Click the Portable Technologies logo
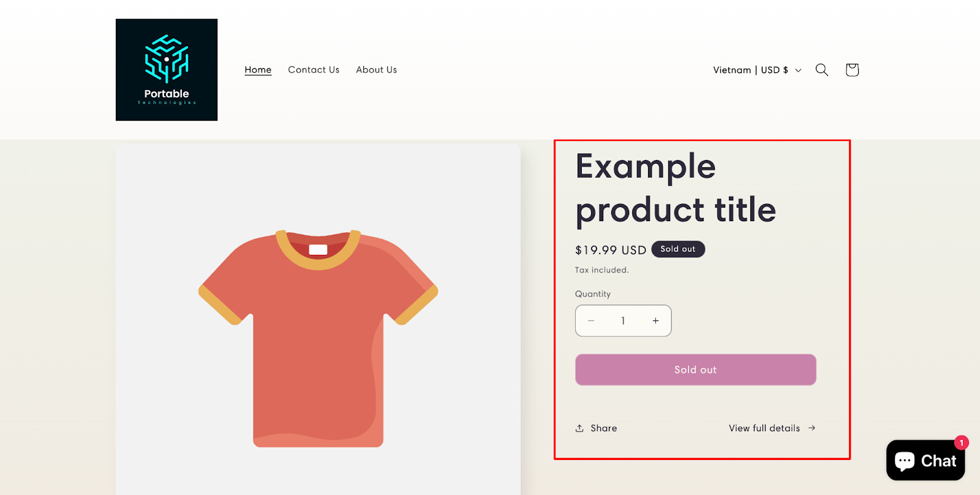 167,70
